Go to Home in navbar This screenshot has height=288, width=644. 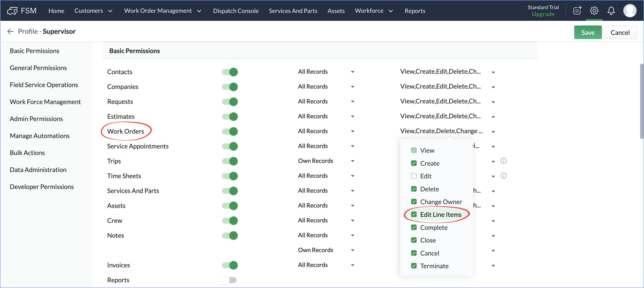56,11
